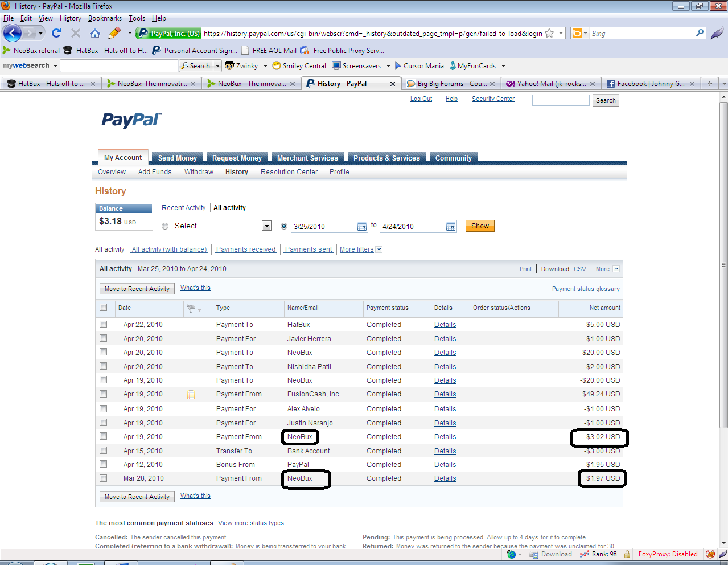Click the note icon on the FusionCash row
Image resolution: width=728 pixels, height=565 pixels.
click(191, 394)
